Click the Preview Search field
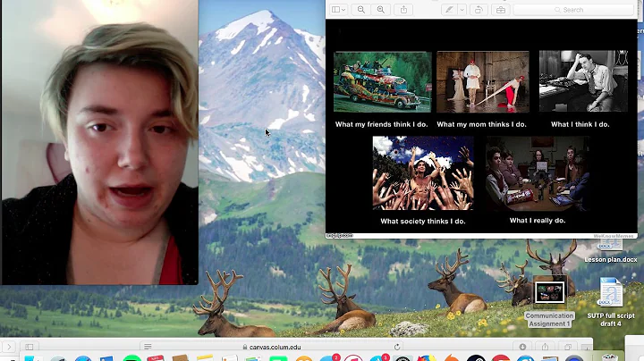This screenshot has height=361, width=644. click(573, 10)
